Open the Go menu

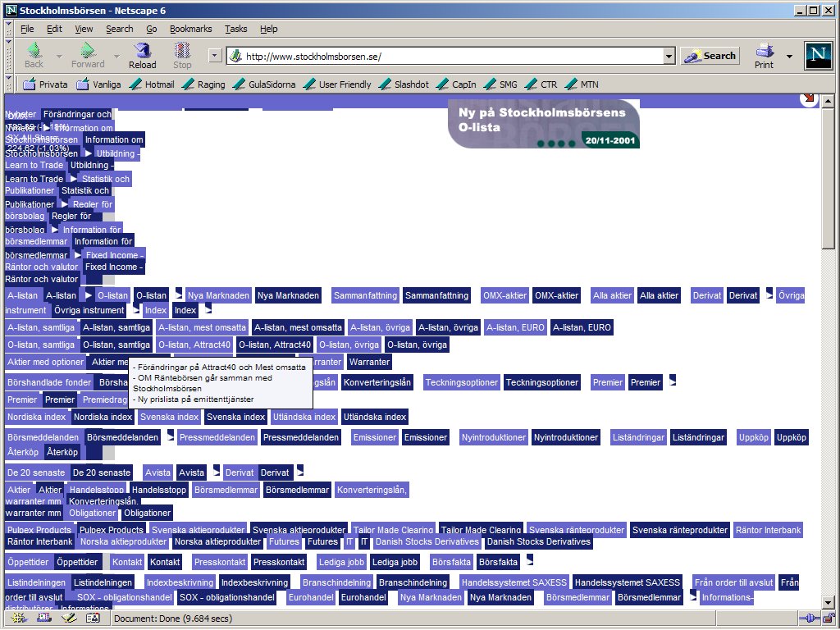click(x=152, y=29)
